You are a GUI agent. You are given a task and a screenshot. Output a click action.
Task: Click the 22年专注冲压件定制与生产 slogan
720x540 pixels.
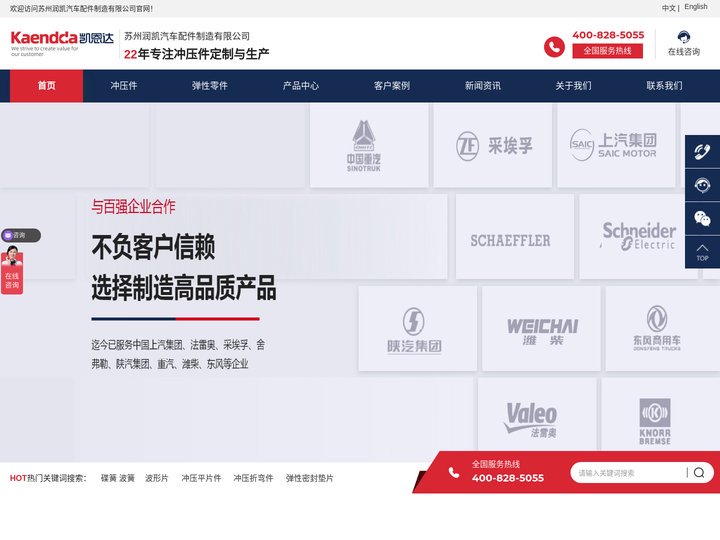tap(197, 54)
